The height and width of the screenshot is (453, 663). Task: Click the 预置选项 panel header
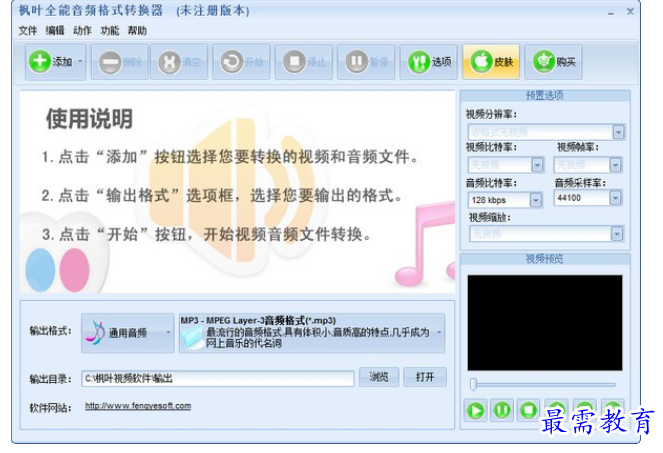tap(545, 96)
